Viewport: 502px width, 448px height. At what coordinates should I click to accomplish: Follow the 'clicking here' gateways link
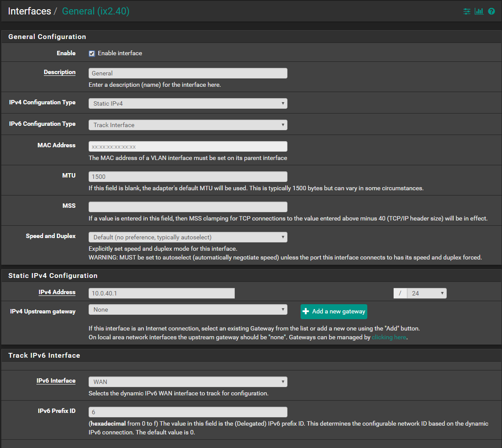click(389, 338)
